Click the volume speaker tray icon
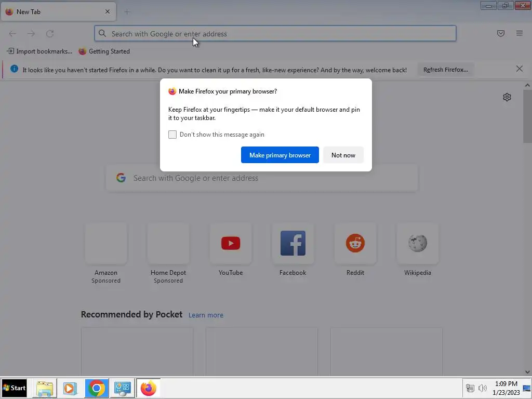Image resolution: width=532 pixels, height=399 pixels. pos(482,388)
